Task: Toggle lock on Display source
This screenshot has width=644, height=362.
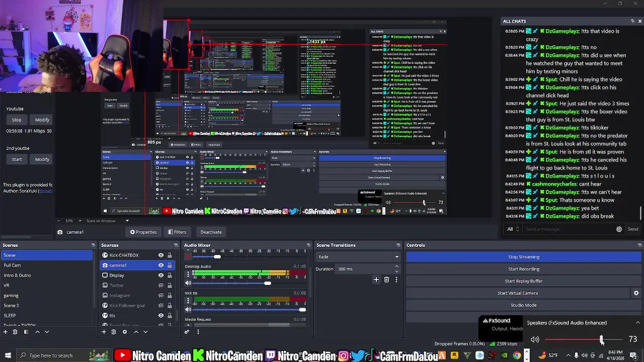Action: 170,276
